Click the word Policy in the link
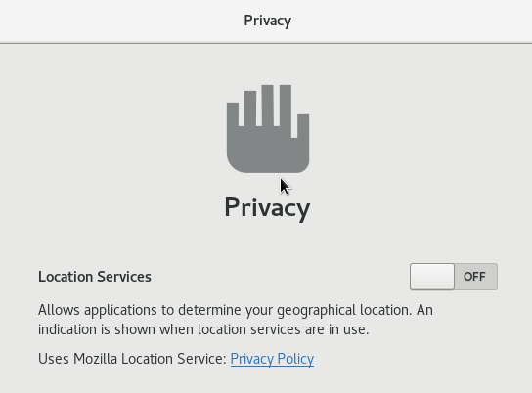The image size is (532, 393). (295, 359)
